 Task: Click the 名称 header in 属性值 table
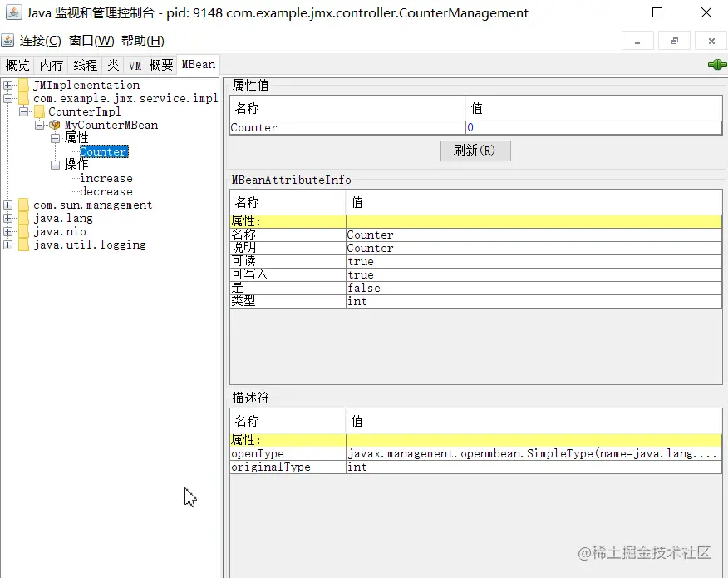(x=347, y=109)
